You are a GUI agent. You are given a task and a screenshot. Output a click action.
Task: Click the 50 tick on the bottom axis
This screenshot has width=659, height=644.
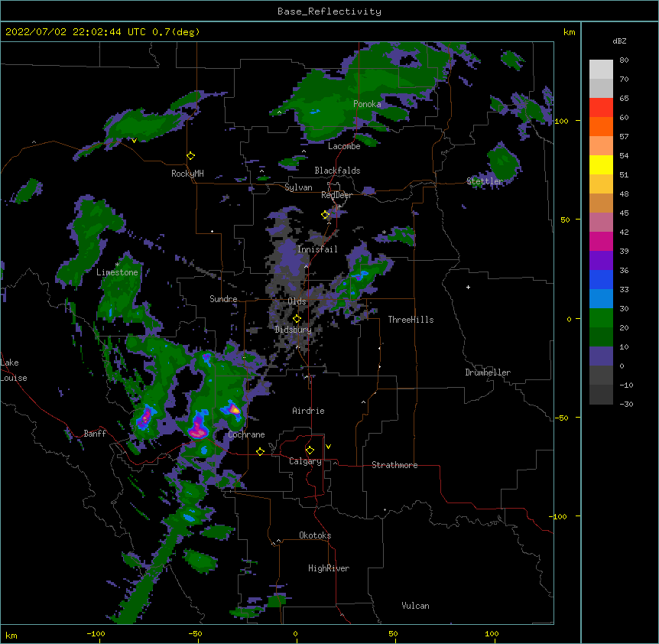click(x=393, y=633)
